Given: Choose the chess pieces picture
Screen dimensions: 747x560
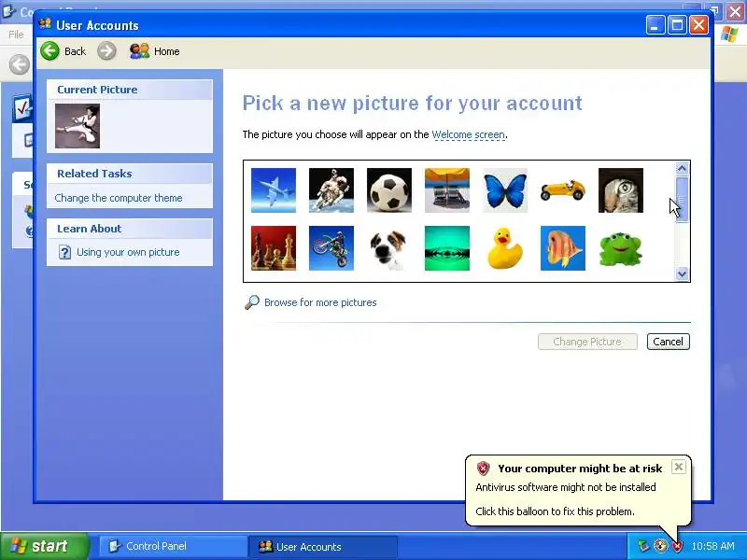Looking at the screenshot, I should [273, 248].
